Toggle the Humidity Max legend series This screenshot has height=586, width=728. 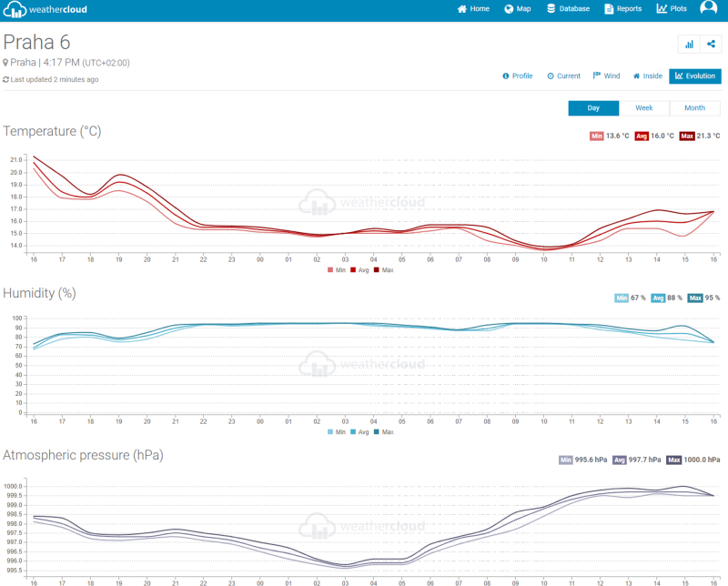coord(383,432)
